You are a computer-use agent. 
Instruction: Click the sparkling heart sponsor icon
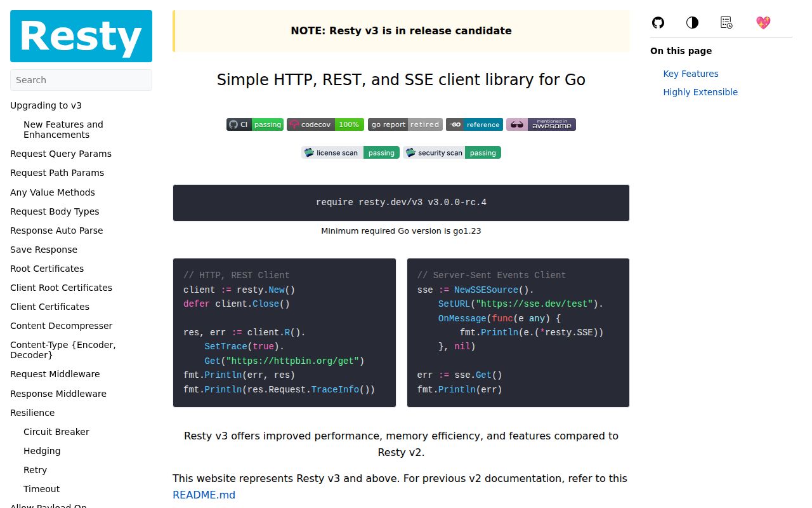tap(763, 23)
